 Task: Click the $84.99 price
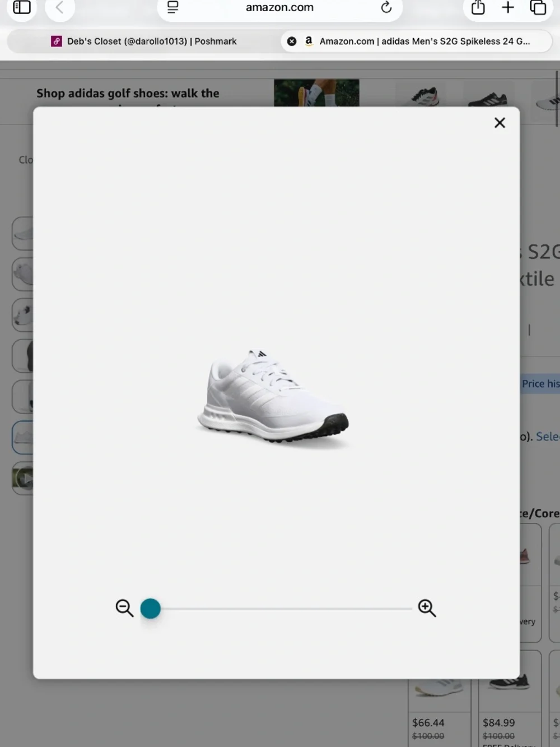(499, 723)
